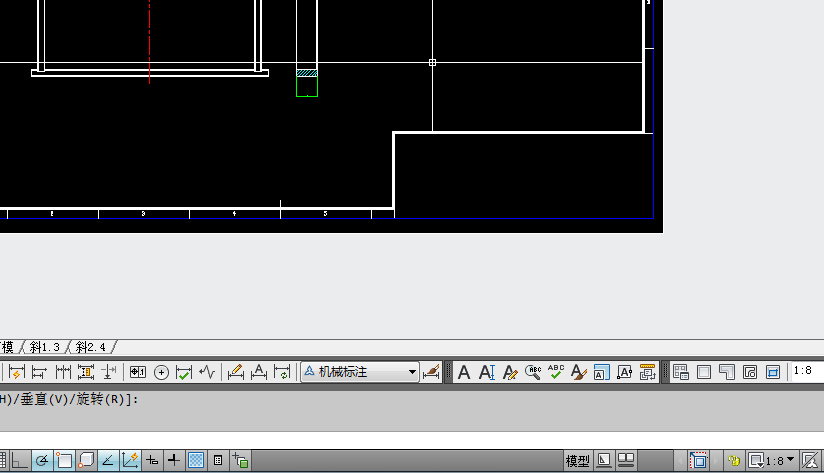824x473 pixels.
Task: Expand the 1:8 viewport scale status dropdown
Action: [791, 461]
